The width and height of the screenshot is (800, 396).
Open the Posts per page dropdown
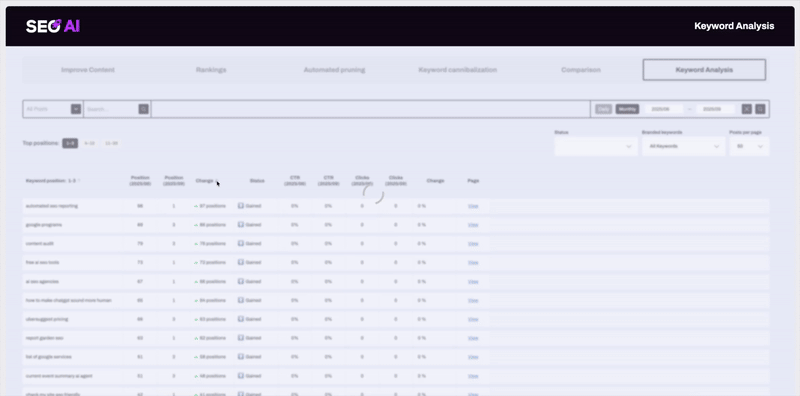(749, 146)
